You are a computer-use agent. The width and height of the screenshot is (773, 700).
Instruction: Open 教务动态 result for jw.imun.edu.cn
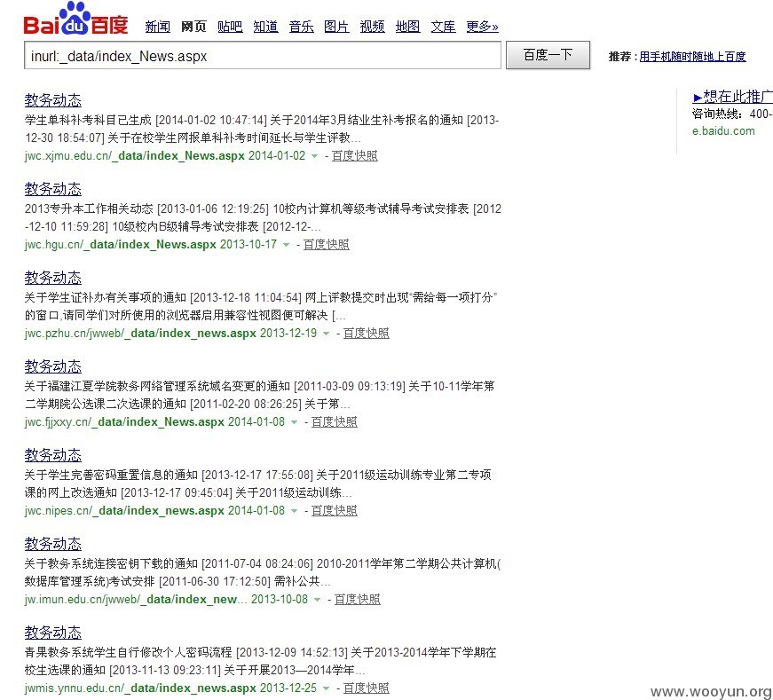tap(52, 544)
